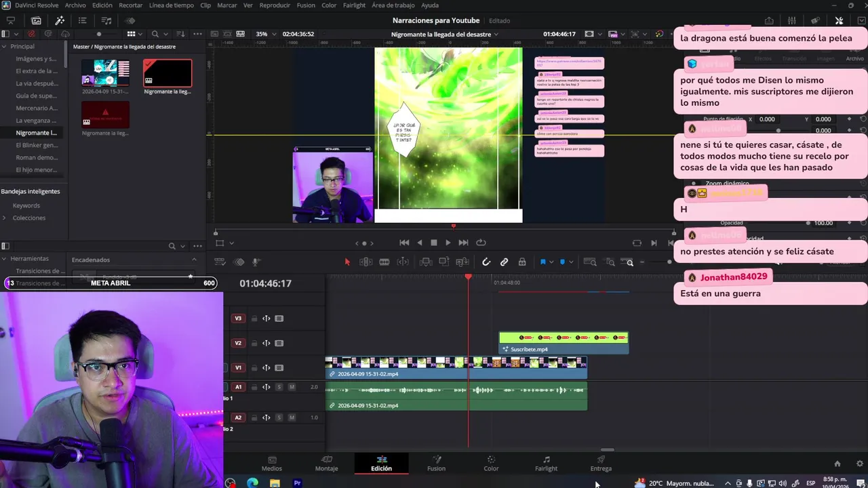Switch to the Color page
The image size is (868, 488).
coord(491,464)
